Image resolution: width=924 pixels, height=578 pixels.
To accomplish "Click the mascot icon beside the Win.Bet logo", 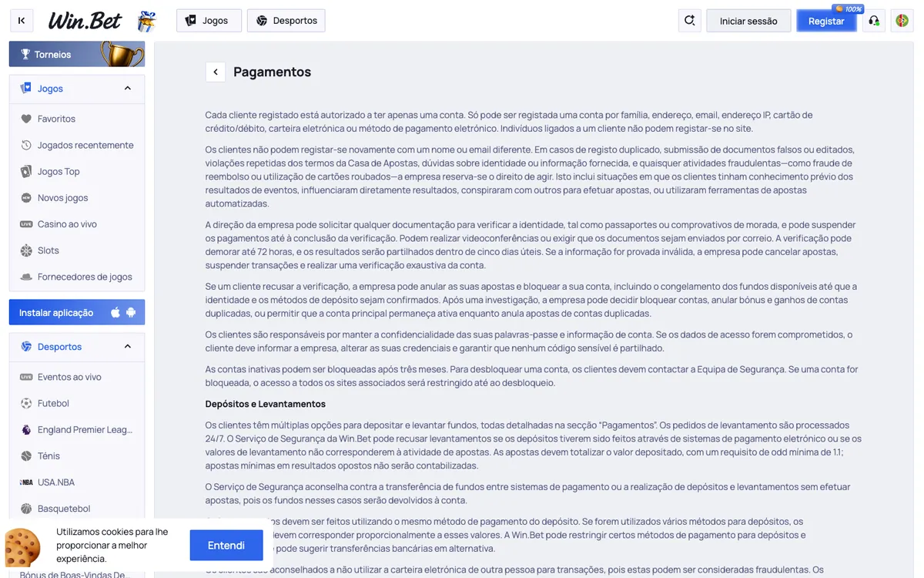I will coord(146,21).
